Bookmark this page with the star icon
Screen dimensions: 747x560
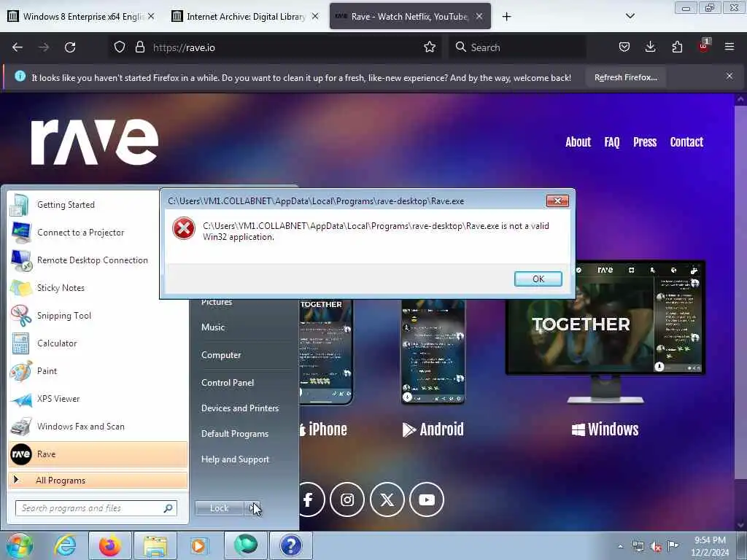pos(430,47)
